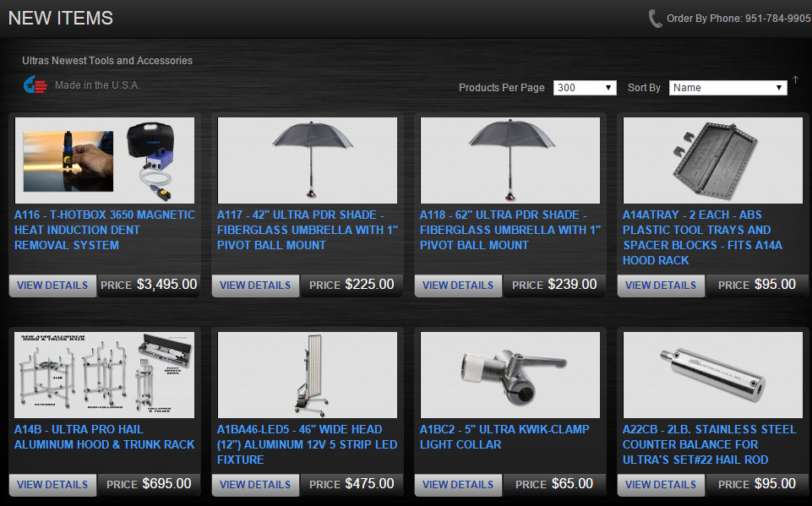The width and height of the screenshot is (812, 506).
Task: Click the 'Made in the U.S.A.' text
Action: pyautogui.click(x=97, y=85)
